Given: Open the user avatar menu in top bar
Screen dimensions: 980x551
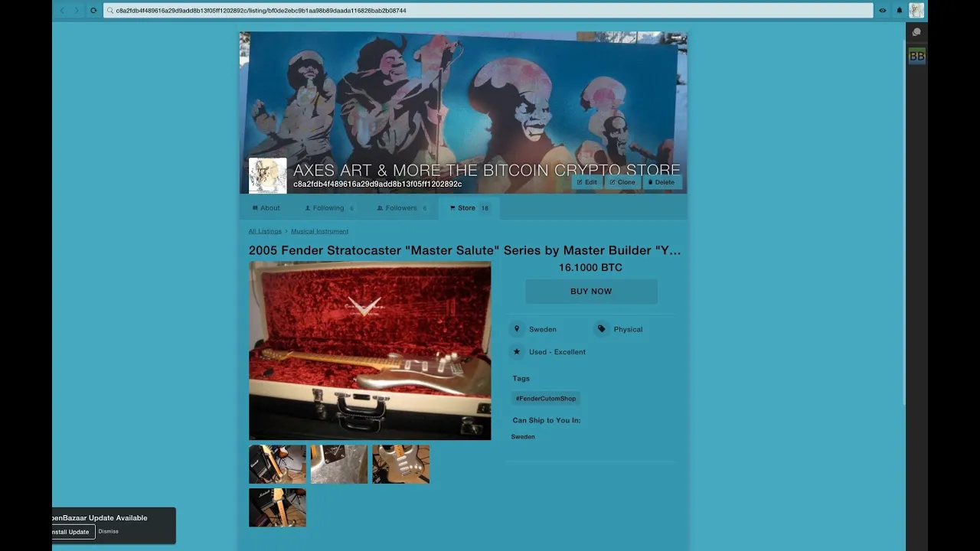Looking at the screenshot, I should click(x=916, y=11).
